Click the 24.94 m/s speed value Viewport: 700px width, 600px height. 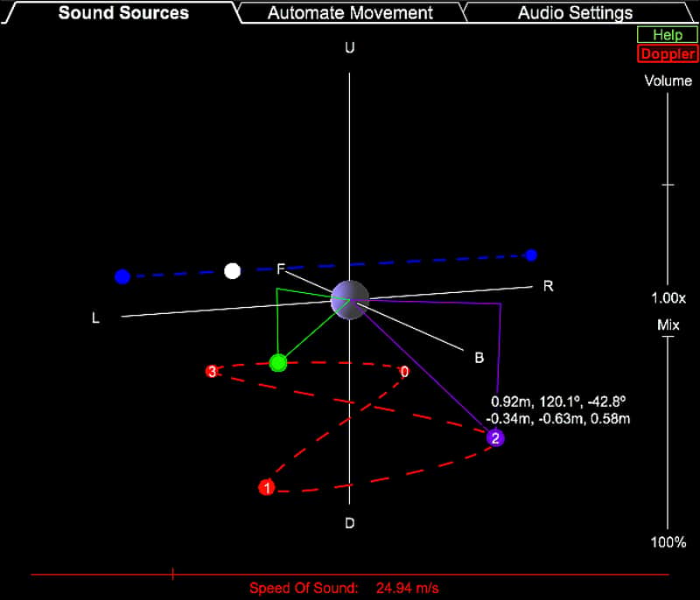click(407, 588)
